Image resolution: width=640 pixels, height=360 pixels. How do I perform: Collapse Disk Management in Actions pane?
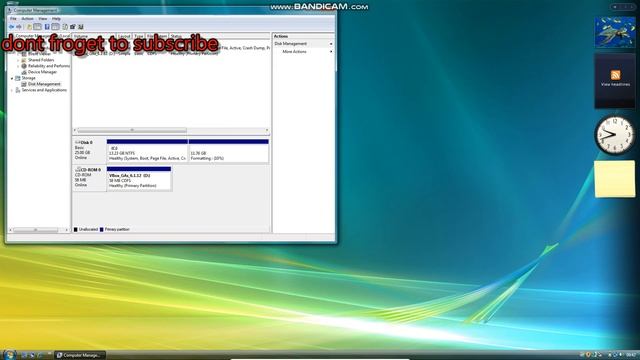(x=331, y=44)
